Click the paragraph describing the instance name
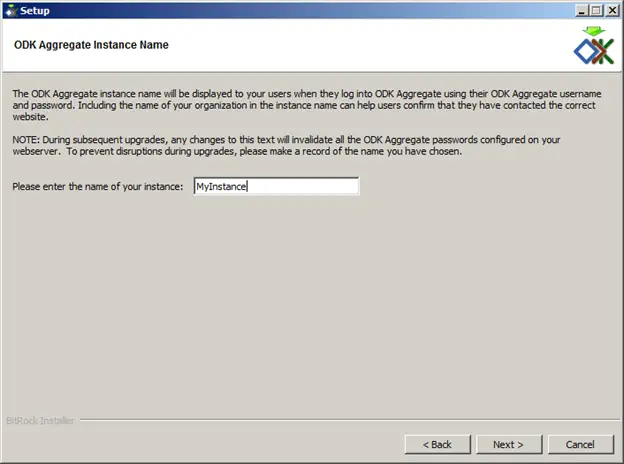Viewport: 624px width, 464px height. click(x=307, y=105)
